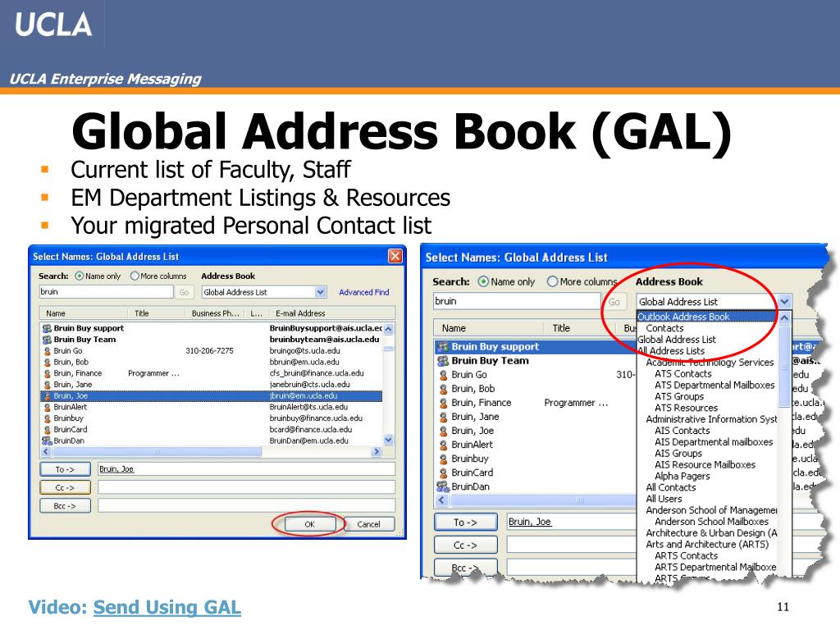Click group icon beside BruinDan, right dialog
The image size is (840, 630).
442,486
